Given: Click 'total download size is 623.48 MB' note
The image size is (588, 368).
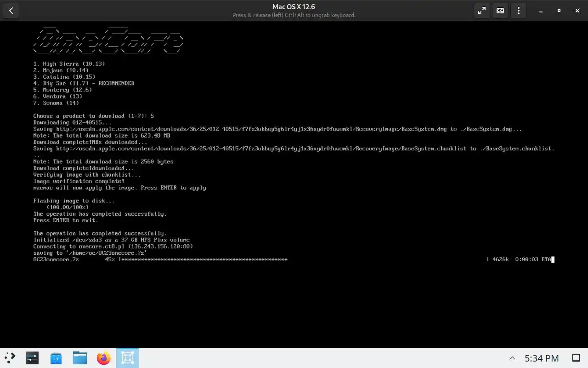Looking at the screenshot, I should click(x=102, y=136).
